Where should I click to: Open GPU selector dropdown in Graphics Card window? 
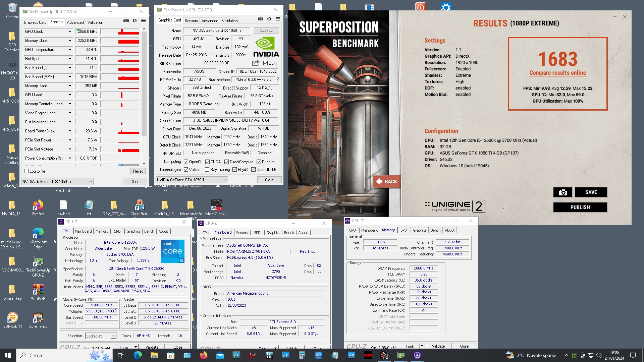(x=192, y=180)
